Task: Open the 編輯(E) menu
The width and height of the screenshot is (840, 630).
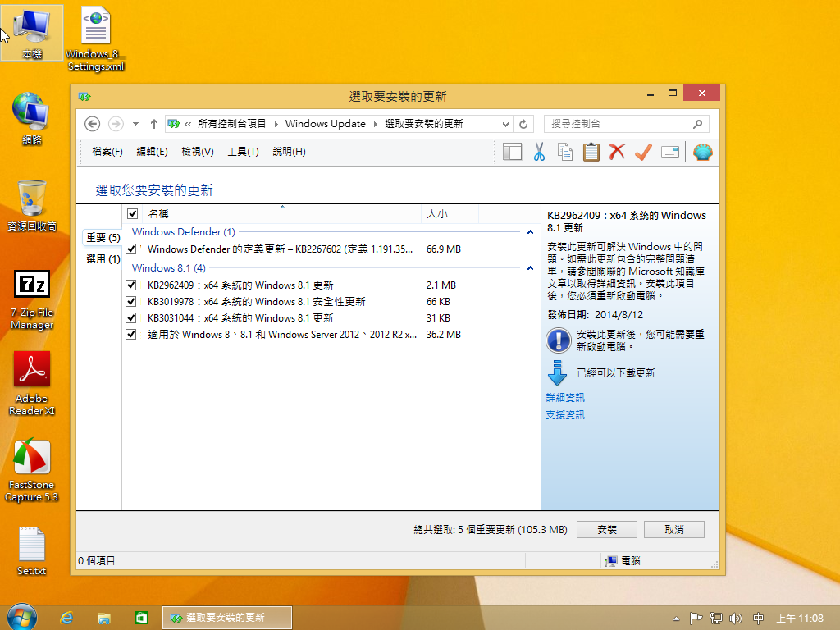Action: click(152, 152)
